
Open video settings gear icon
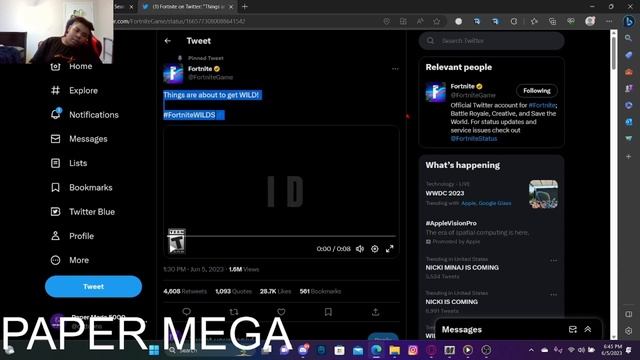click(375, 249)
